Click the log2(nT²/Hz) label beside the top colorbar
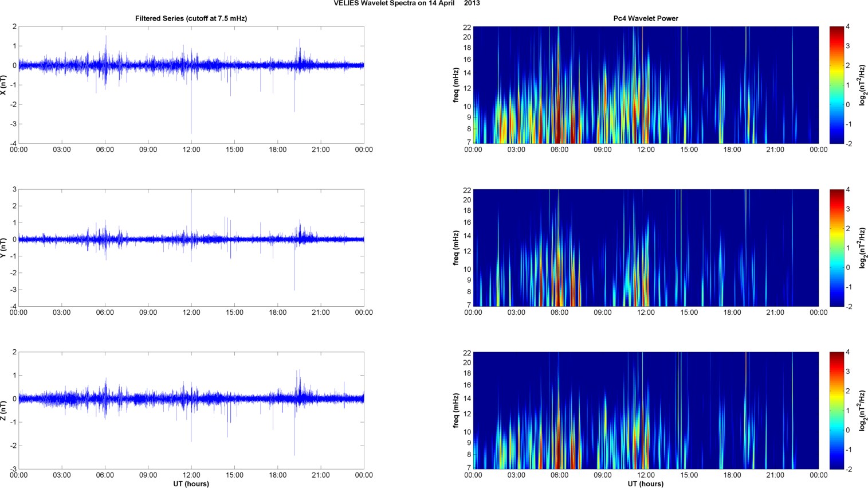Image resolution: width=868 pixels, height=488 pixels. (862, 85)
